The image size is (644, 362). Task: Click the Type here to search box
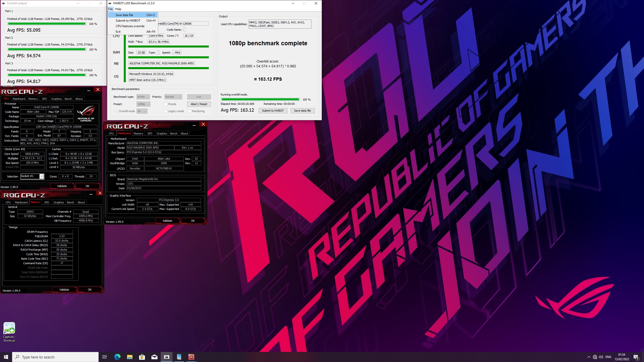55,357
